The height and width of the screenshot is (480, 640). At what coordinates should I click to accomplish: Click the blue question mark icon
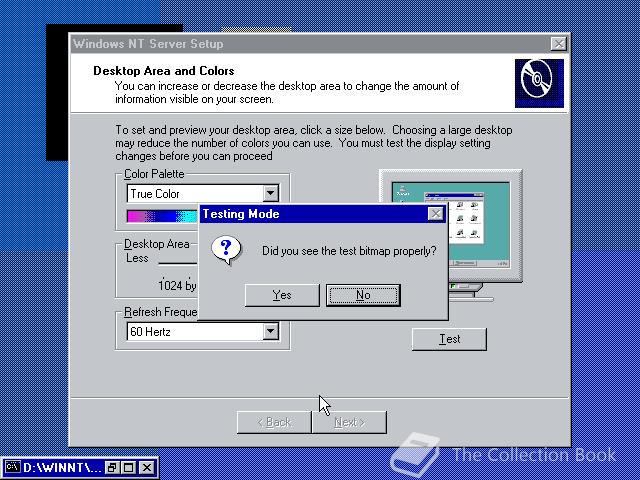(226, 250)
